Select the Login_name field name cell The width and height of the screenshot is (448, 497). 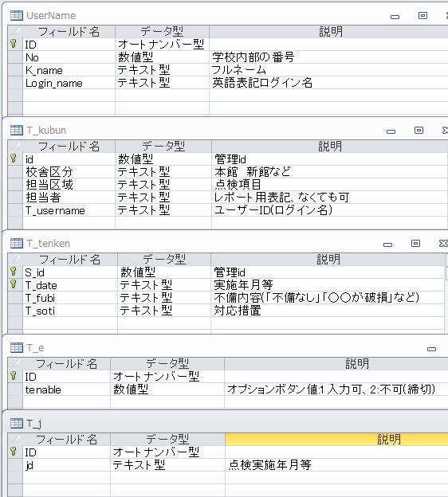tap(69, 83)
